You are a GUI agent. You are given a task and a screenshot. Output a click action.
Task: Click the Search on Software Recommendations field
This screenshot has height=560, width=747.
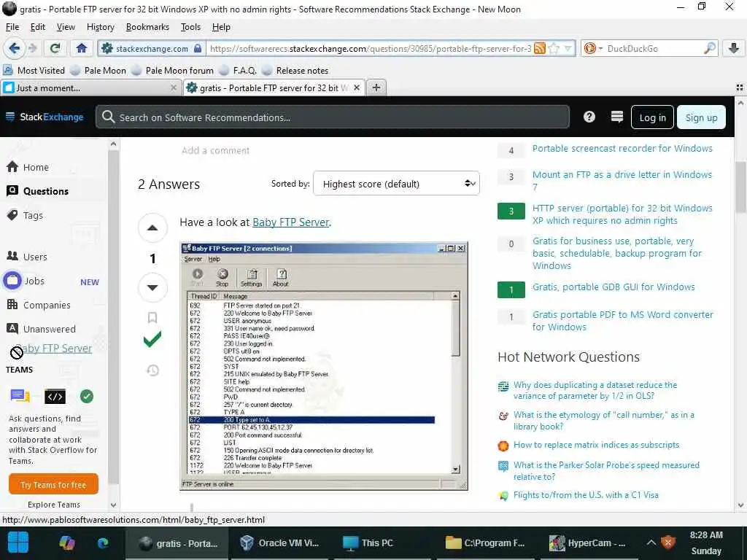click(333, 117)
